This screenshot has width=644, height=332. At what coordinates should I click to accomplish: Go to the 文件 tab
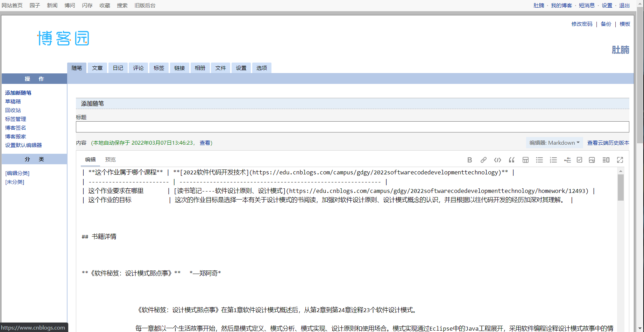[x=221, y=68]
